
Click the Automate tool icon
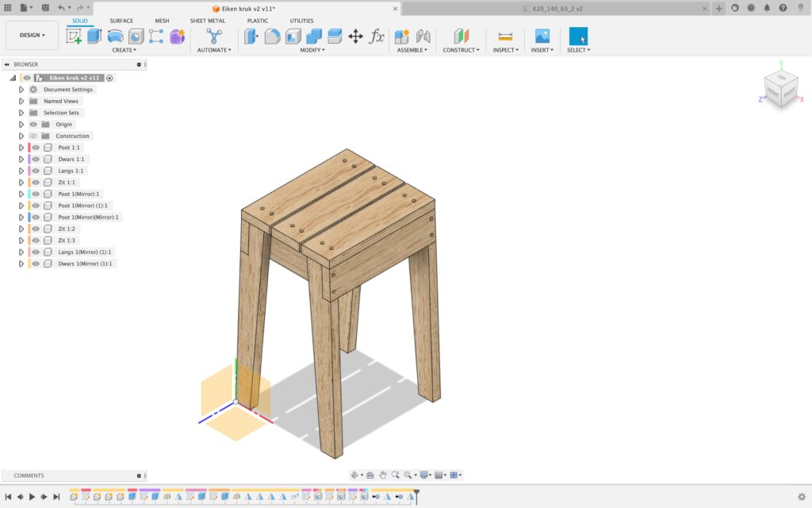pyautogui.click(x=214, y=37)
